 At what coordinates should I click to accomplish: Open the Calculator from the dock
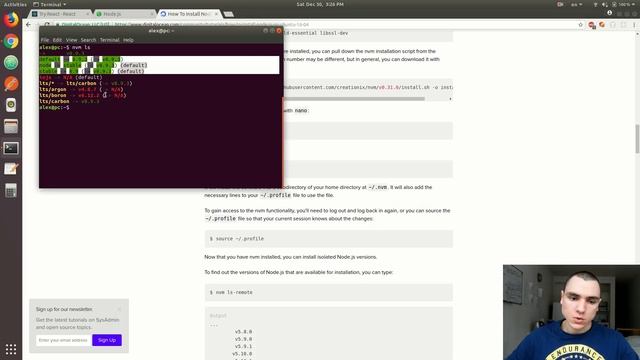11,190
